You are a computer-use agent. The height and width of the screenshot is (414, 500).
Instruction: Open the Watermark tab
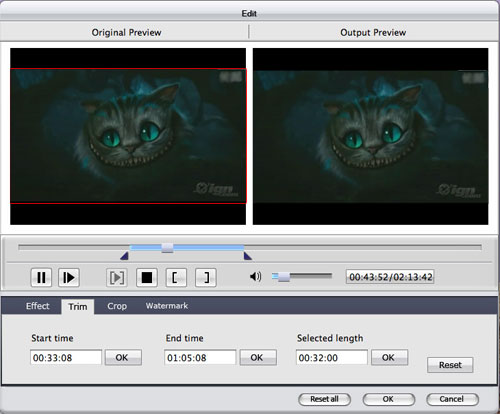click(167, 306)
